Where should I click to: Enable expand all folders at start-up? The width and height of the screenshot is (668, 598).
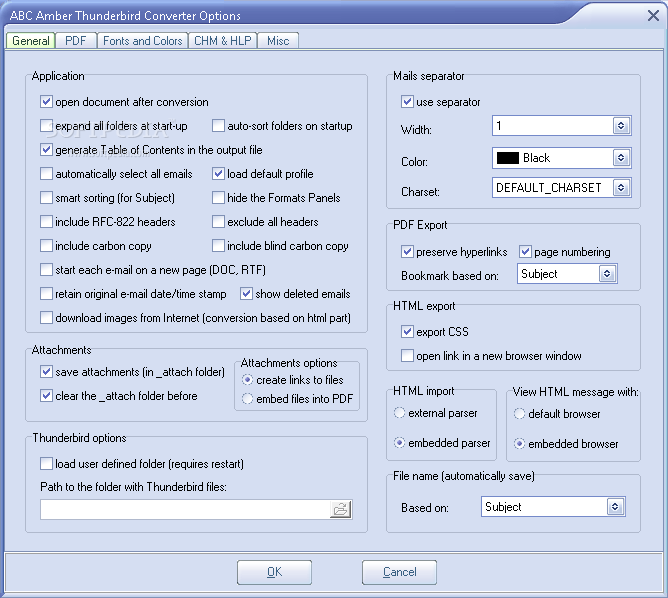[46, 126]
